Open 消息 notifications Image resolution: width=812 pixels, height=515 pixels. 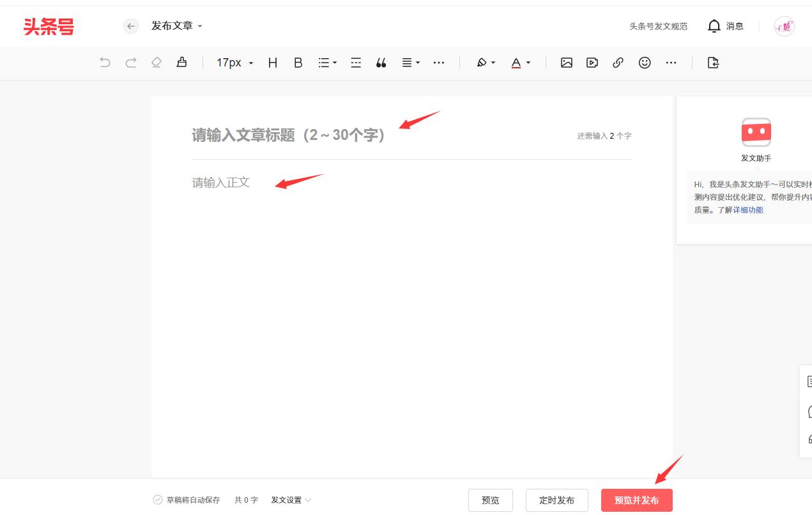pyautogui.click(x=727, y=26)
